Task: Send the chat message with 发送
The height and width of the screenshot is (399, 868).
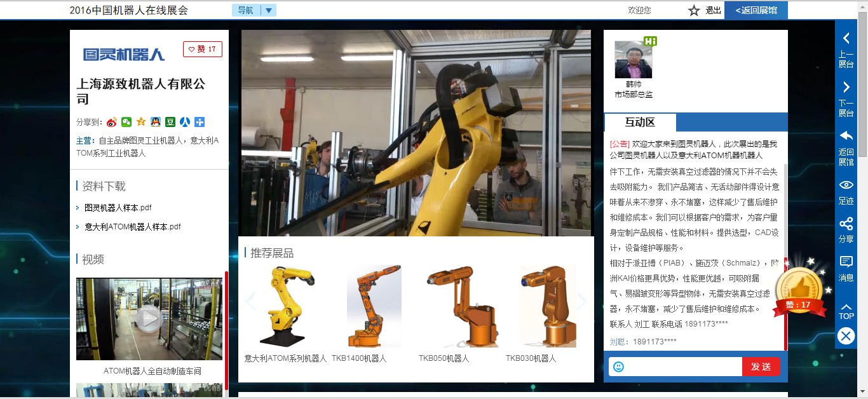Action: pyautogui.click(x=761, y=367)
